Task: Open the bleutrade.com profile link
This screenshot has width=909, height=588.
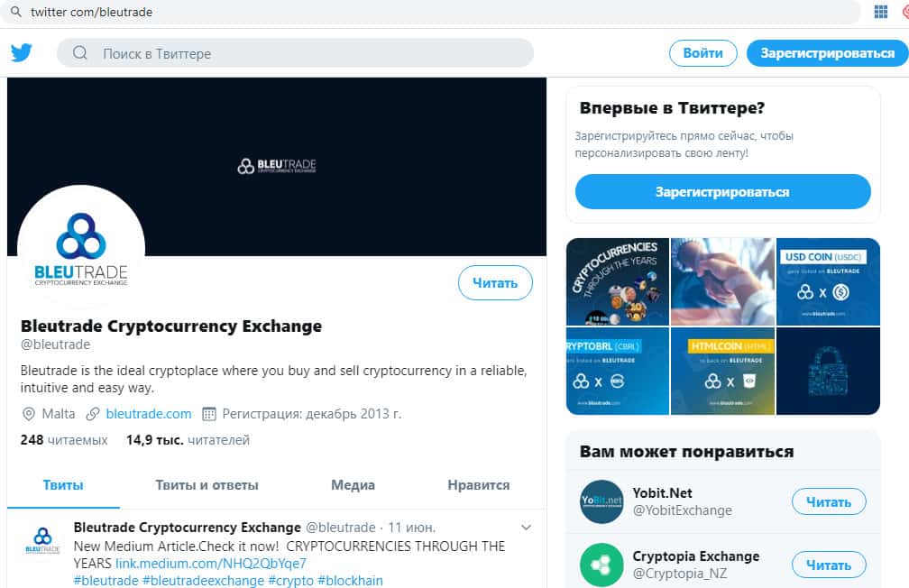Action: pos(148,414)
